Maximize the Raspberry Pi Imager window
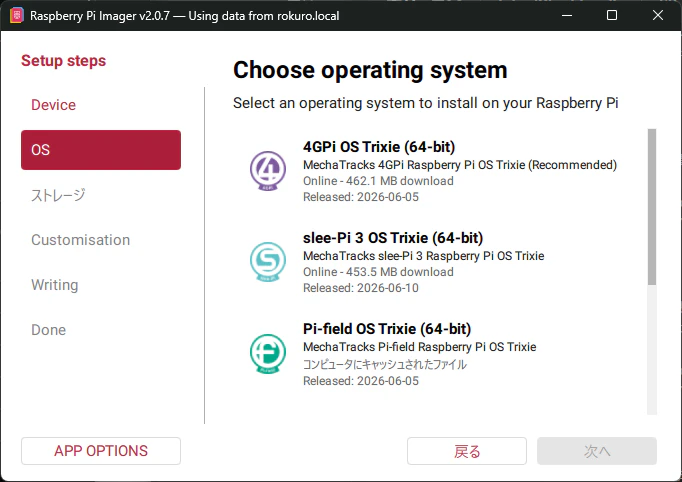Image resolution: width=682 pixels, height=482 pixels. tap(612, 15)
